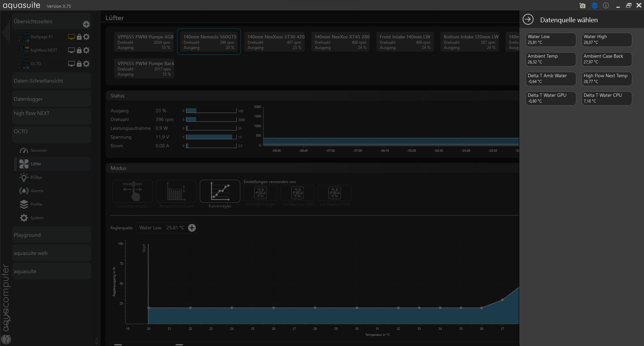Screen dimensions: 644x346
Task: Select 140mm Nemesis 560GTS fan card
Action: coord(209,42)
